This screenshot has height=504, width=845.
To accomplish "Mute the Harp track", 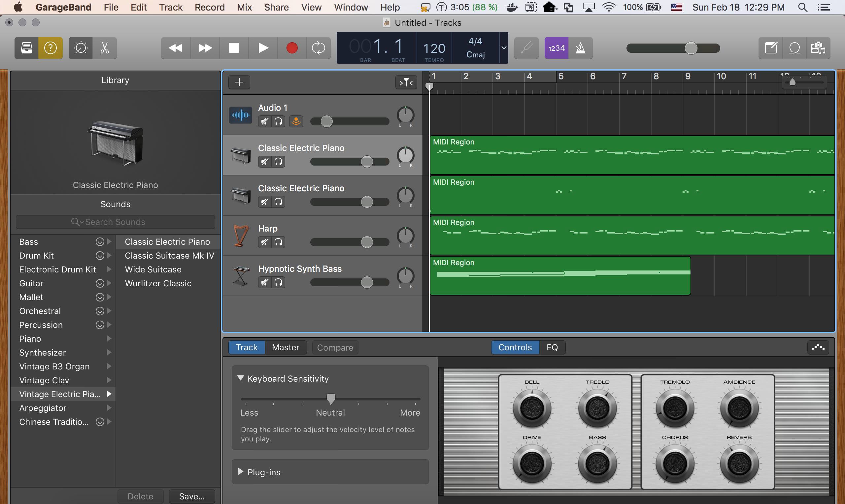I will [264, 242].
